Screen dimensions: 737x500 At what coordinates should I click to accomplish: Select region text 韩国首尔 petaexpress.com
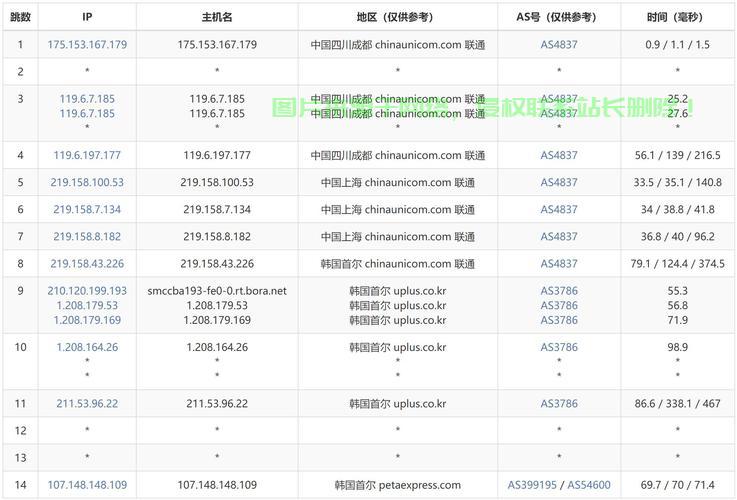[x=398, y=485]
